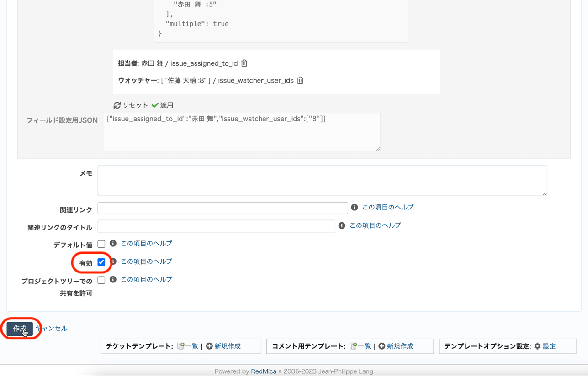Viewport: 588px width, 376px height.
Task: Remove the ウォッチャー entry via trash icon
Action: 300,80
